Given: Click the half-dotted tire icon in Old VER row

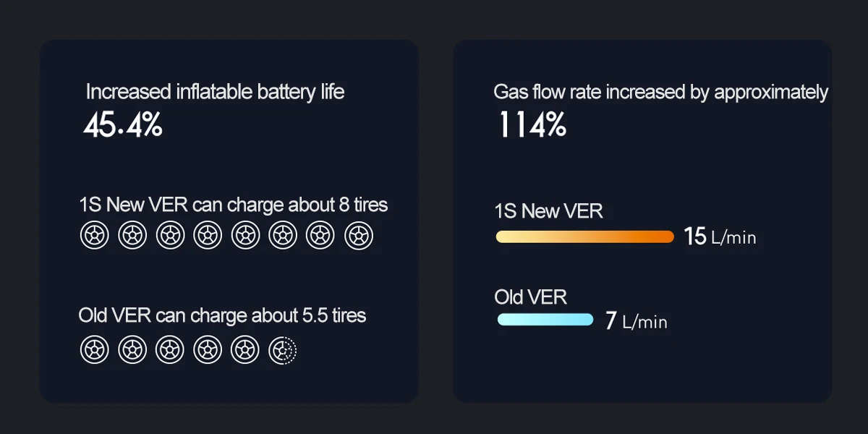Looking at the screenshot, I should [283, 350].
